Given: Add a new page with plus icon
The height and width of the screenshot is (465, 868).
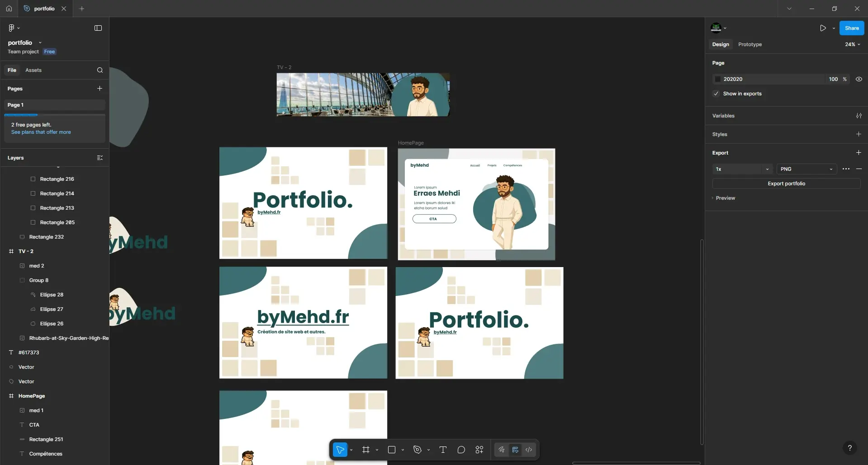Looking at the screenshot, I should pos(100,89).
